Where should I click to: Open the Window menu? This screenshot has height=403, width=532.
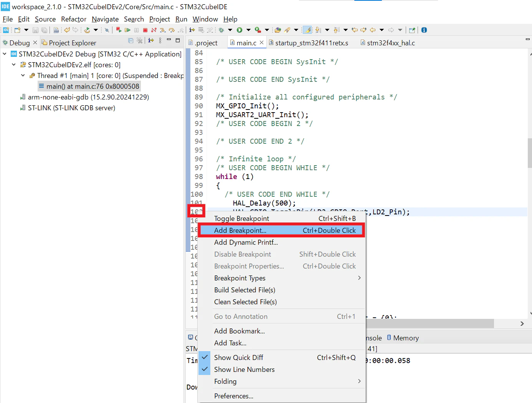click(205, 19)
